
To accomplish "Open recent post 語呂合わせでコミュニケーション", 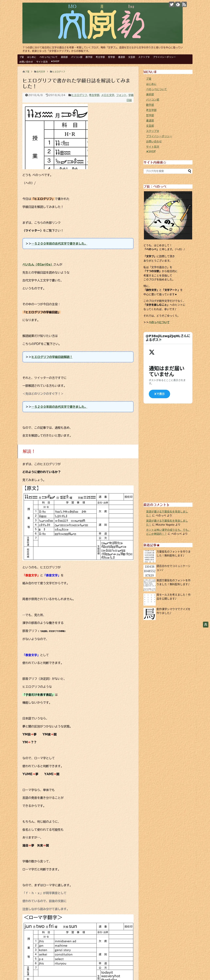I will coord(173,568).
